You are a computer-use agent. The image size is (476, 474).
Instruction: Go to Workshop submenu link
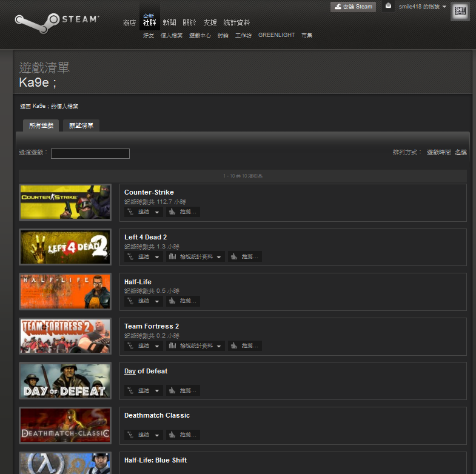(x=243, y=35)
